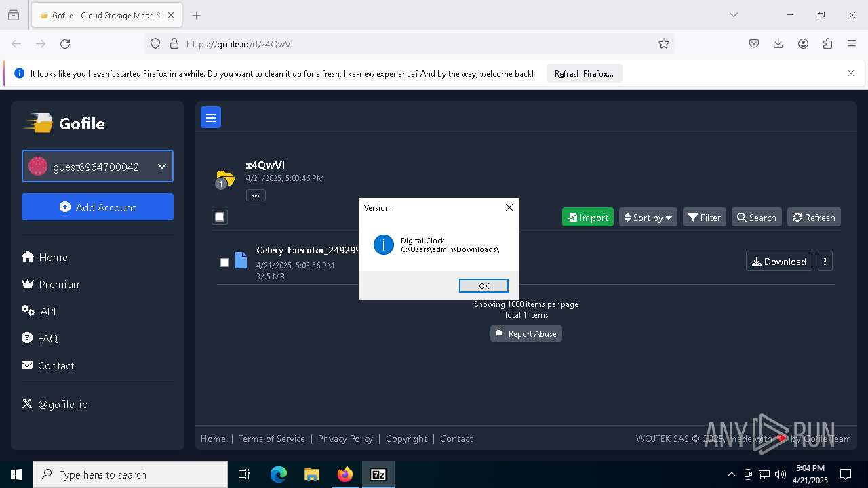Launch Microsoft Edge from taskbar
Screen dimensions: 868x488
[x=279, y=474]
